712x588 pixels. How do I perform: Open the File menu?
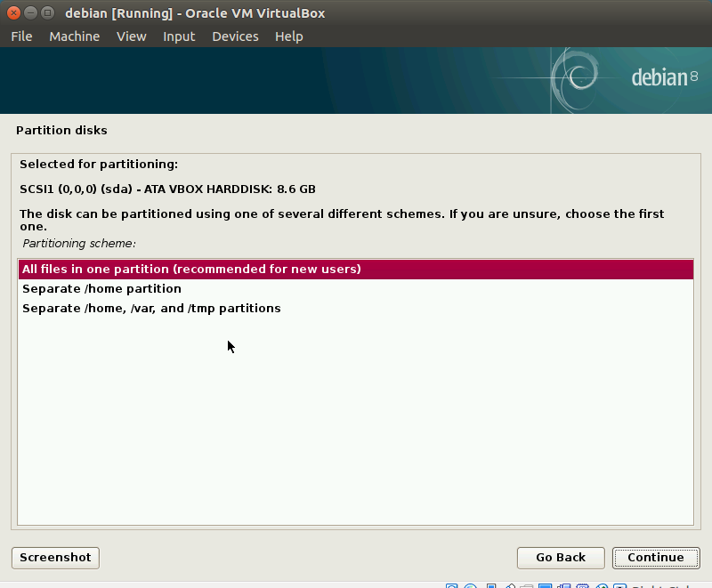tap(21, 36)
